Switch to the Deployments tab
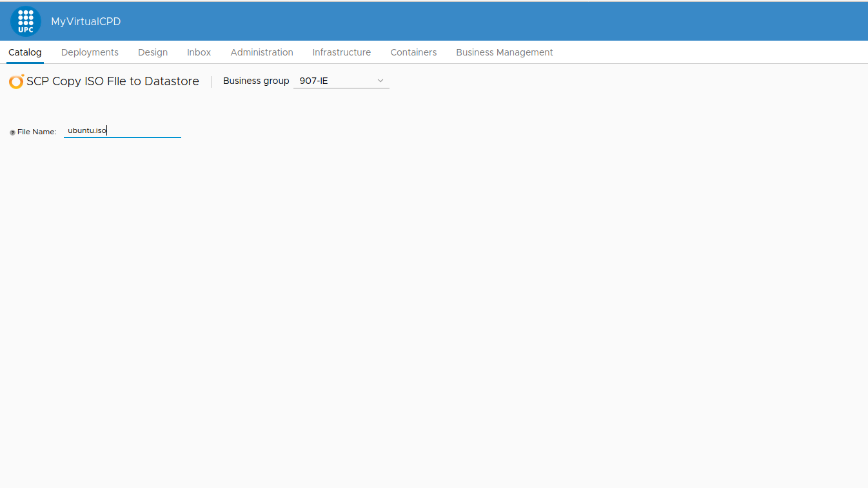 click(x=90, y=52)
